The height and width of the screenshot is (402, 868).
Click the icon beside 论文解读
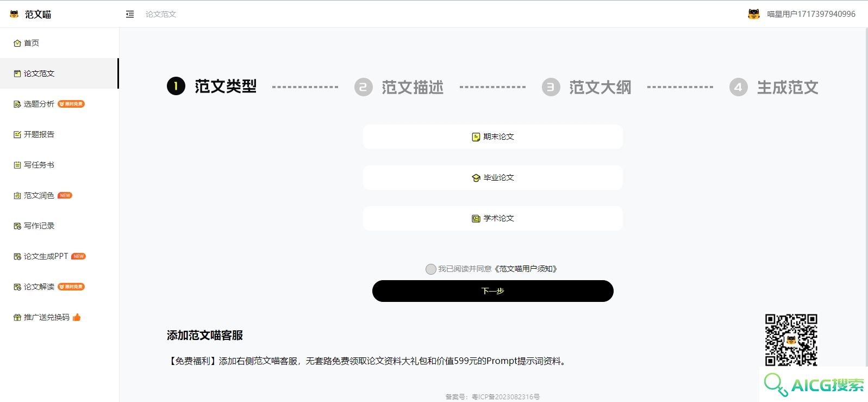[x=17, y=287]
